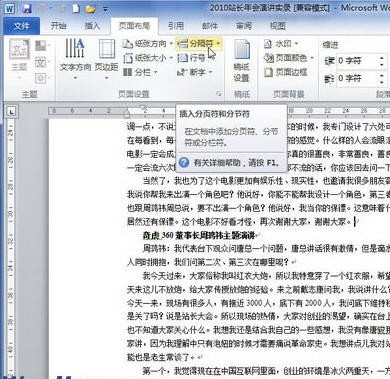
Task: Open theme colors icon in 主题 group
Action: click(41, 46)
